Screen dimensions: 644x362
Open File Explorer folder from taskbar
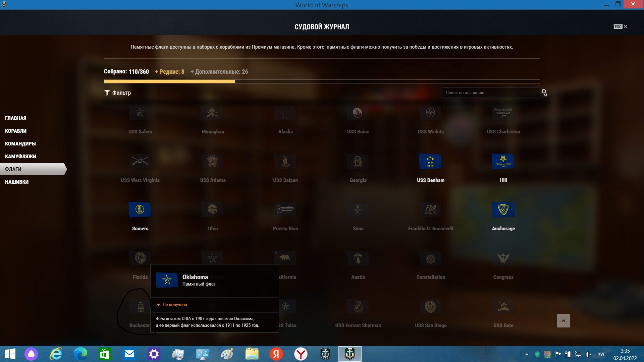tap(252, 354)
